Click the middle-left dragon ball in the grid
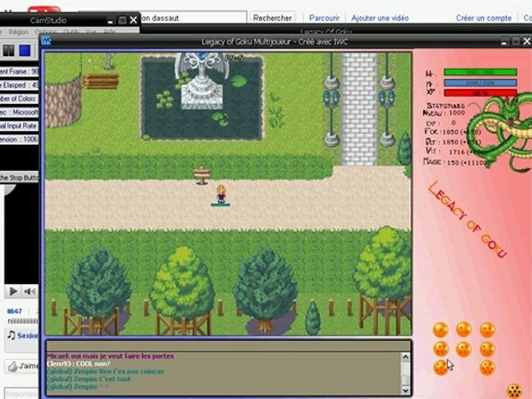Viewport: 532px width, 399px height. [441, 349]
